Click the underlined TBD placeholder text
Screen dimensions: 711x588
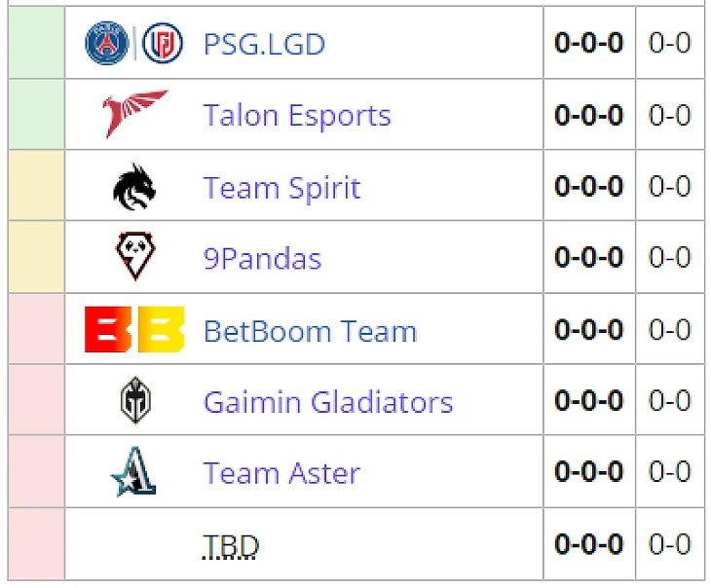231,545
